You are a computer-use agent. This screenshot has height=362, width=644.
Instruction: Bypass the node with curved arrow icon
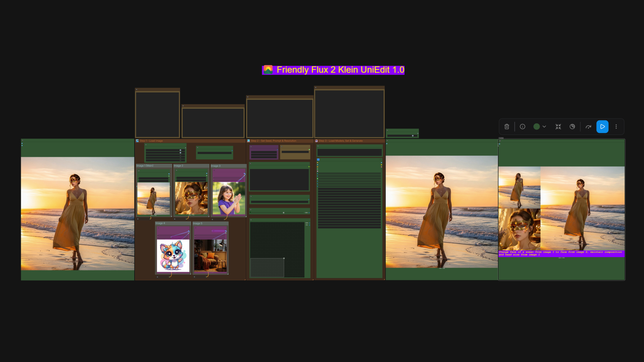[589, 127]
